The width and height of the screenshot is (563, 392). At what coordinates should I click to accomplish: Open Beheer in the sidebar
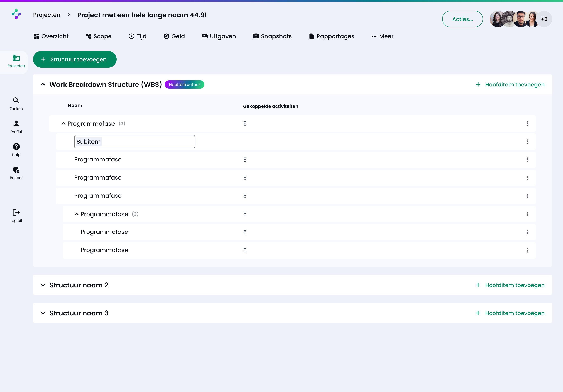[16, 173]
